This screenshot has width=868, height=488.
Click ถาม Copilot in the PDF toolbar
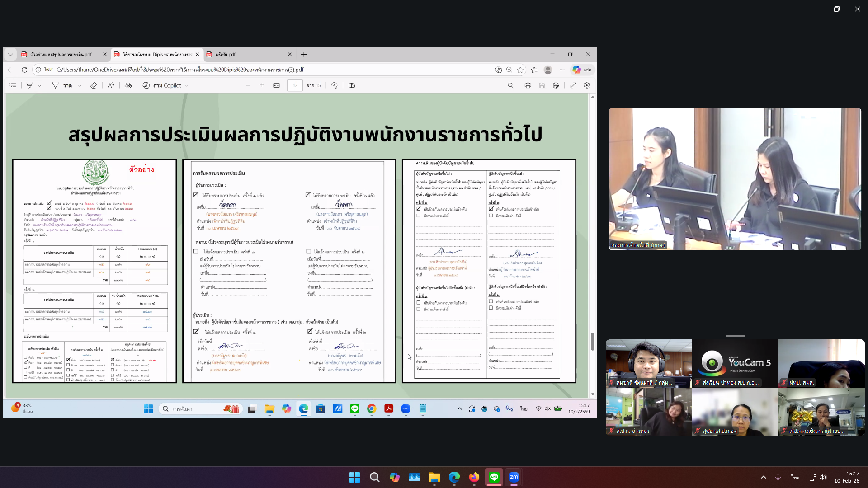[164, 85]
